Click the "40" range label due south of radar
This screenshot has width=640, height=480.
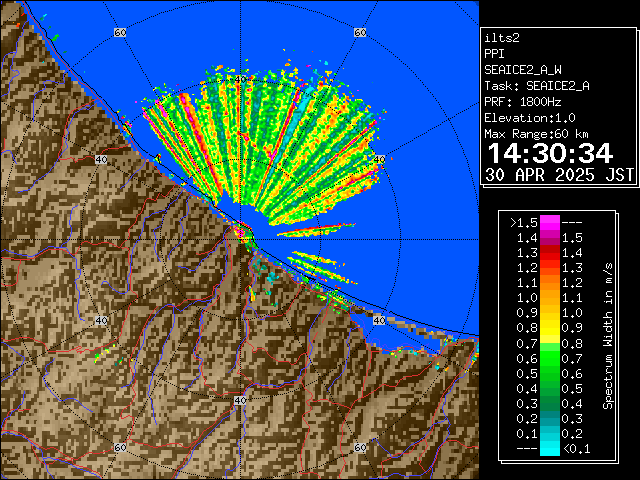click(x=240, y=400)
